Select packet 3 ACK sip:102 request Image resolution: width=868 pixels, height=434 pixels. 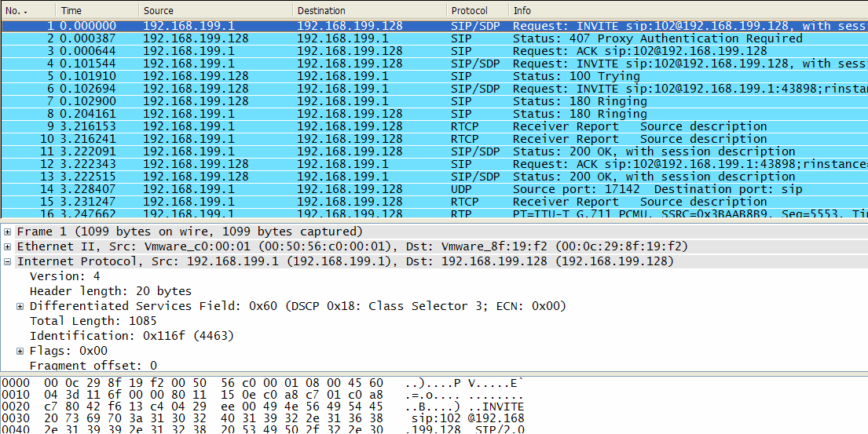(434, 51)
